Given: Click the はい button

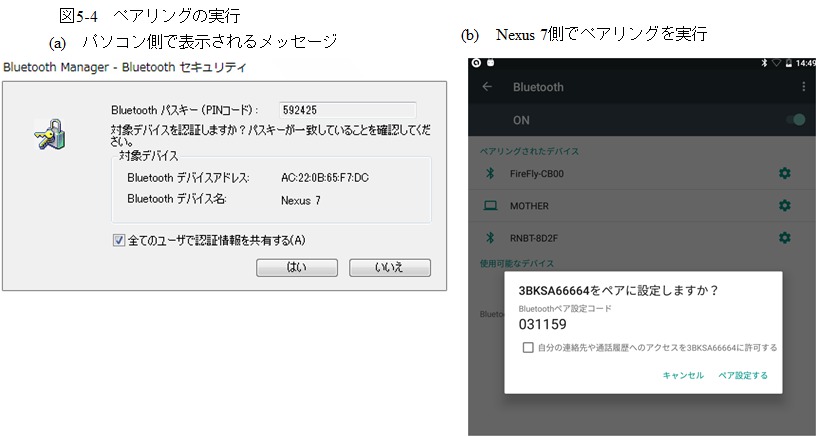Looking at the screenshot, I should 296,268.
